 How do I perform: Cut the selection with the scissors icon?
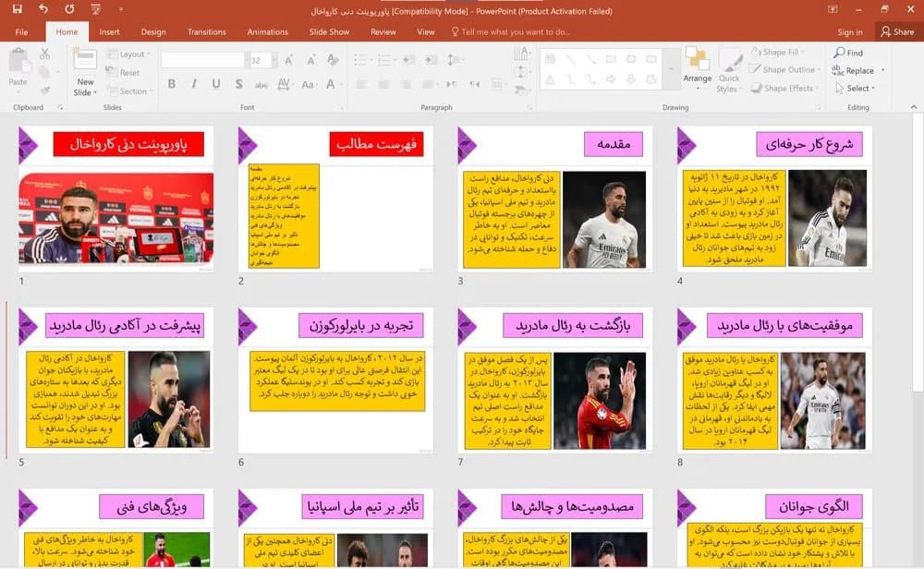coord(44,54)
